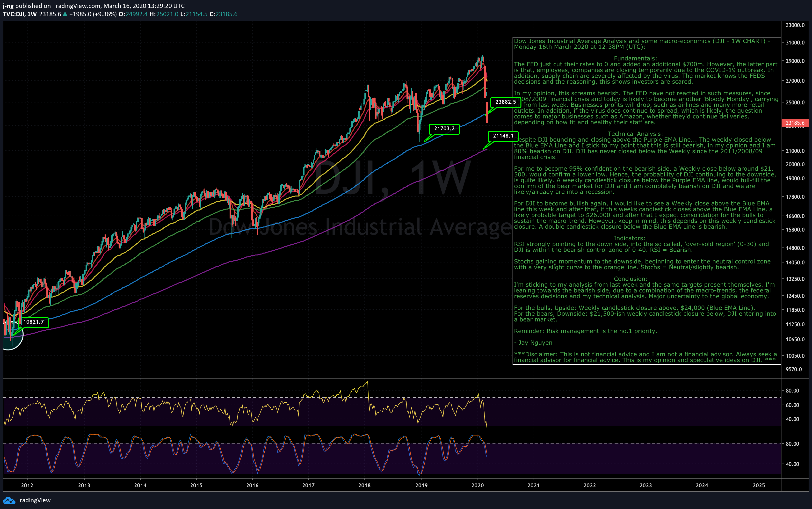Click the Stochastic pane 40.00 axis label
The height and width of the screenshot is (509, 812).
click(x=792, y=464)
